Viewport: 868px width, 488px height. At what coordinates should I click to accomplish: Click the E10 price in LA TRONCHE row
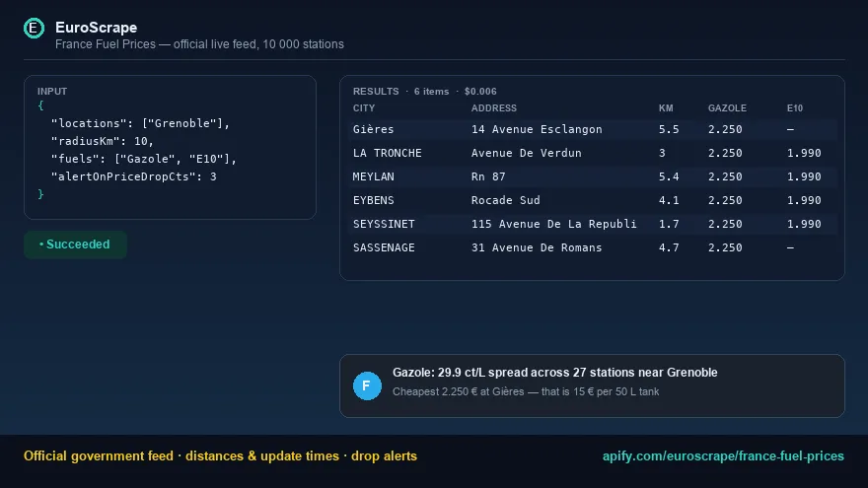(x=804, y=153)
